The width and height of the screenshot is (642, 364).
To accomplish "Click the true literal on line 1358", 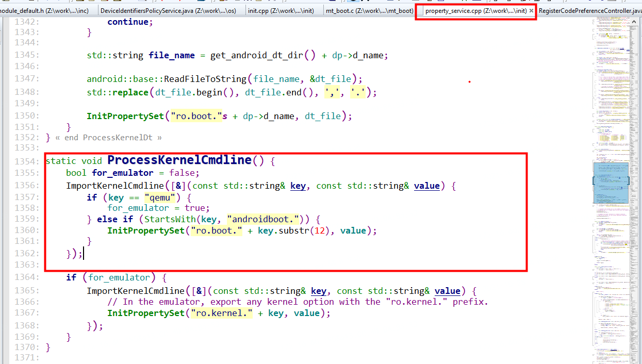I will coord(194,208).
